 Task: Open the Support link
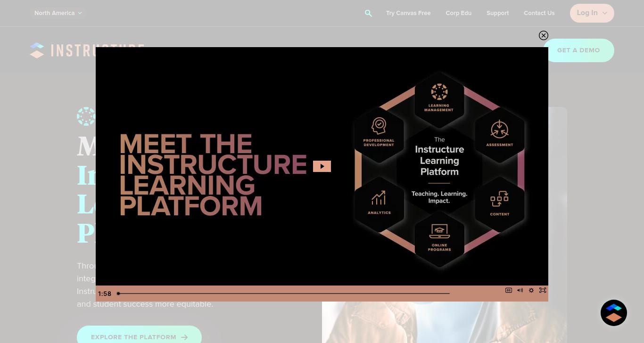(x=497, y=13)
